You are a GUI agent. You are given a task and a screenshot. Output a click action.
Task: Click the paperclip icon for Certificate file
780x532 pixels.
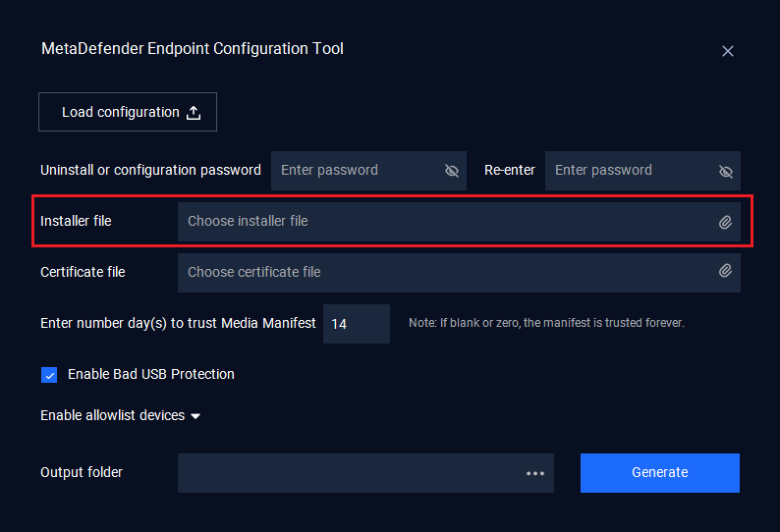click(725, 271)
